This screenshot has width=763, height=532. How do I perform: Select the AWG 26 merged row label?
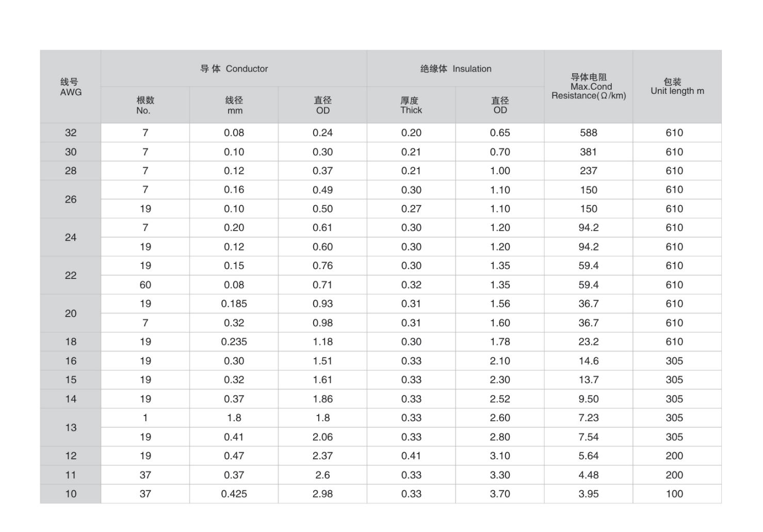click(x=71, y=199)
